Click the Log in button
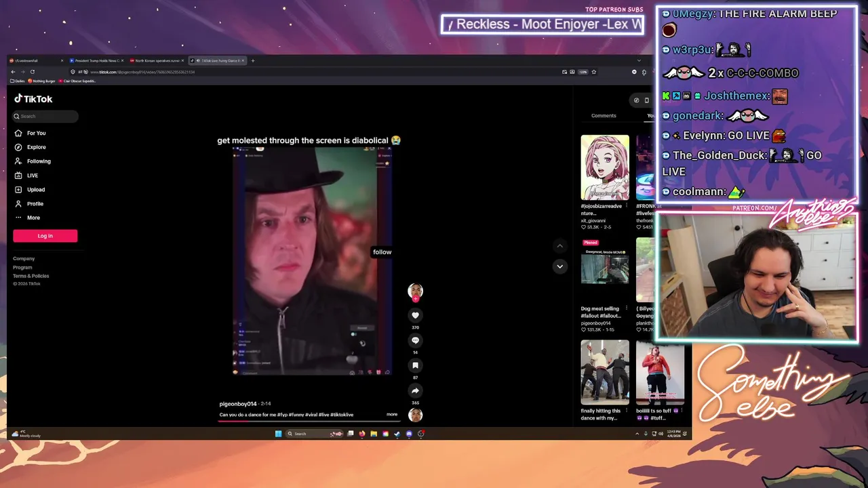Image resolution: width=868 pixels, height=488 pixels. [45, 236]
